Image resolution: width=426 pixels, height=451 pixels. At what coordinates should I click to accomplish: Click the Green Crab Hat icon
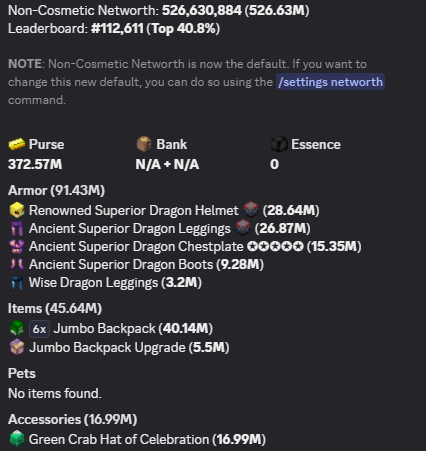(17, 439)
